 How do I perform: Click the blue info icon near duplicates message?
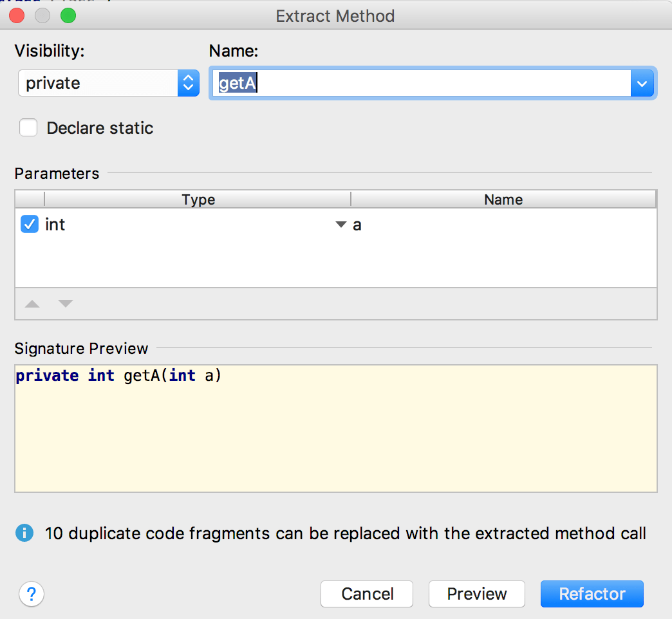pos(24,533)
